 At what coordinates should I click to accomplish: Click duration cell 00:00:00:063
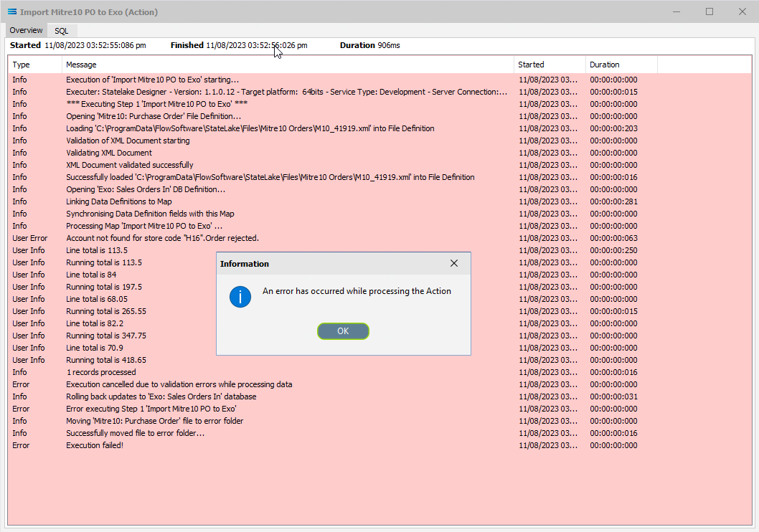(614, 239)
